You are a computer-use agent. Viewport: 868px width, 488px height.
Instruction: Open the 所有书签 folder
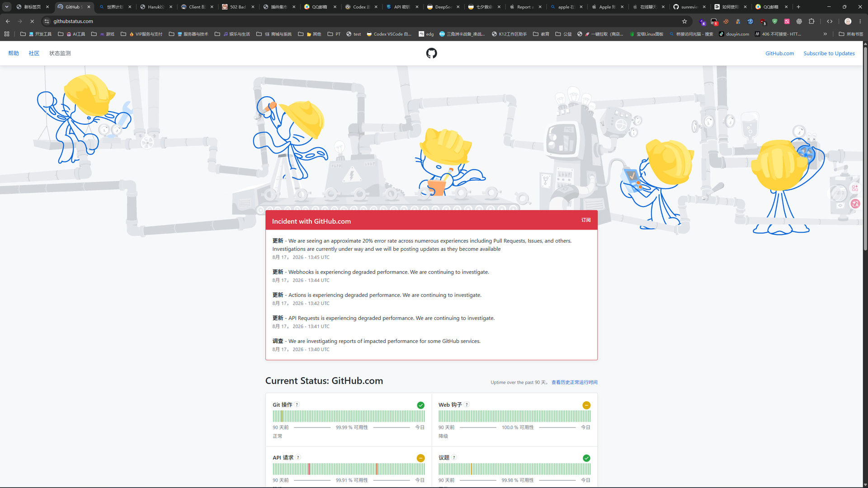coord(851,34)
